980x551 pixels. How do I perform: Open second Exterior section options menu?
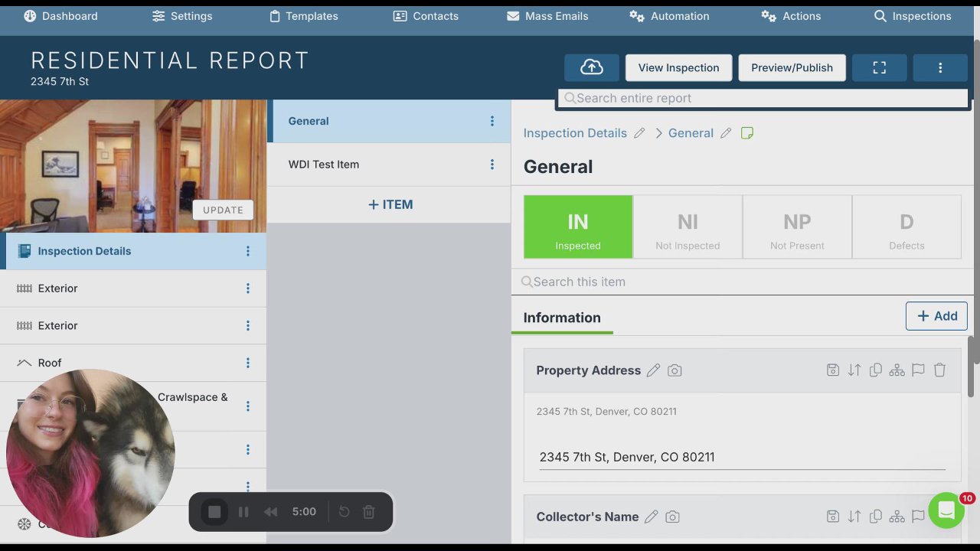(248, 326)
